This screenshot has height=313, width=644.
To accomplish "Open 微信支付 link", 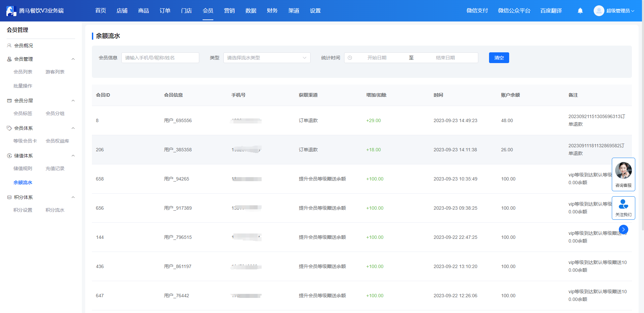I will point(477,11).
